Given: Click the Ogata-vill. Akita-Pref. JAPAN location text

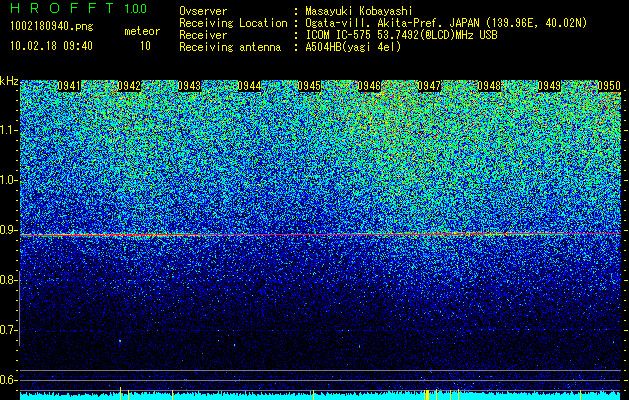Looking at the screenshot, I should coord(446,23).
